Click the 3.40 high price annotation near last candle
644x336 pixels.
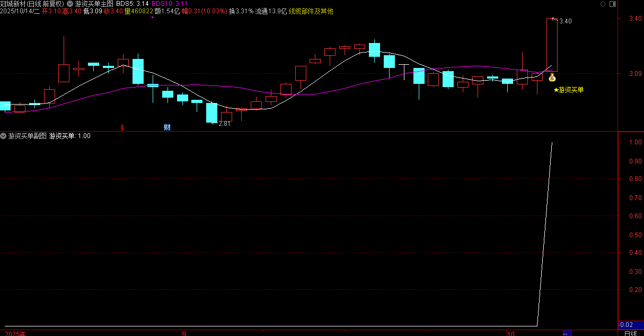[x=565, y=21]
